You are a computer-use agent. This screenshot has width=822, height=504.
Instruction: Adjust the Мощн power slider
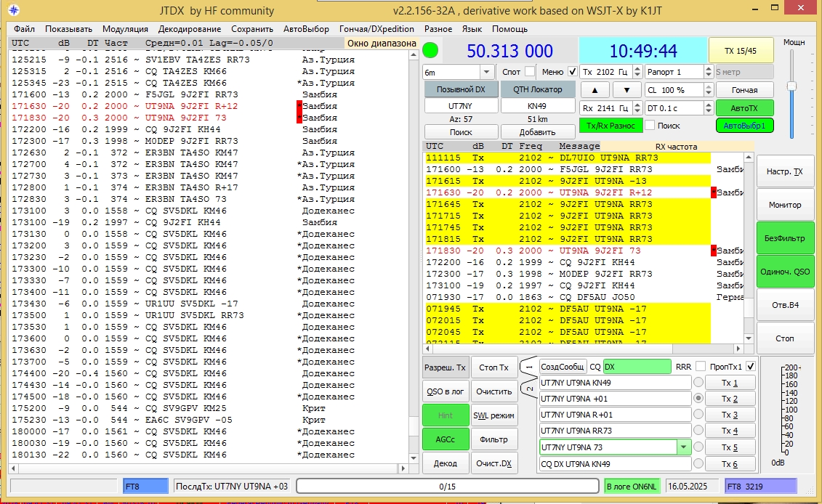click(791, 86)
